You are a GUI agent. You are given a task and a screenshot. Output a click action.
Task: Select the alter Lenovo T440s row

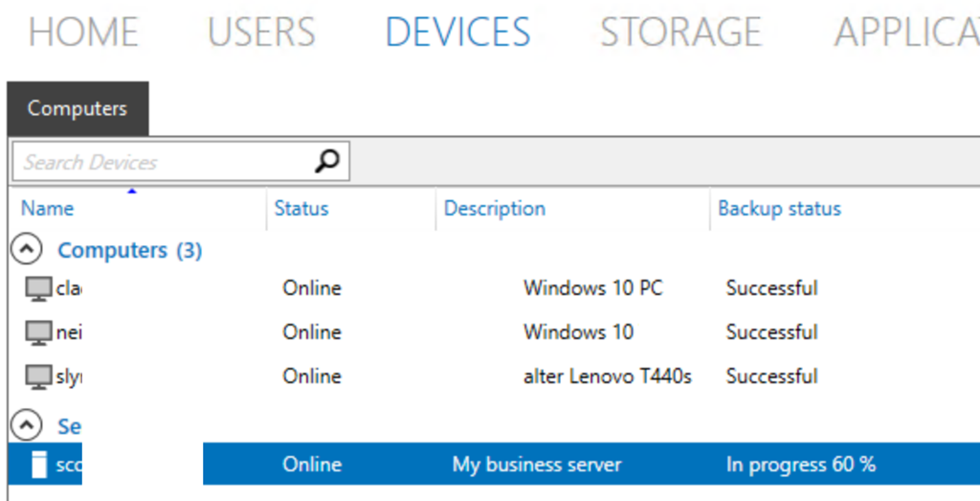point(607,376)
